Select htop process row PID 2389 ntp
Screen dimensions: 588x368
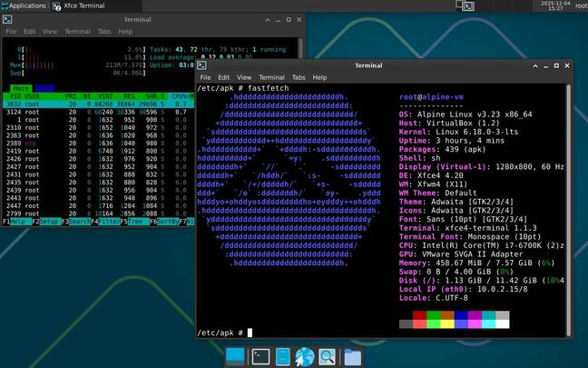pos(98,143)
